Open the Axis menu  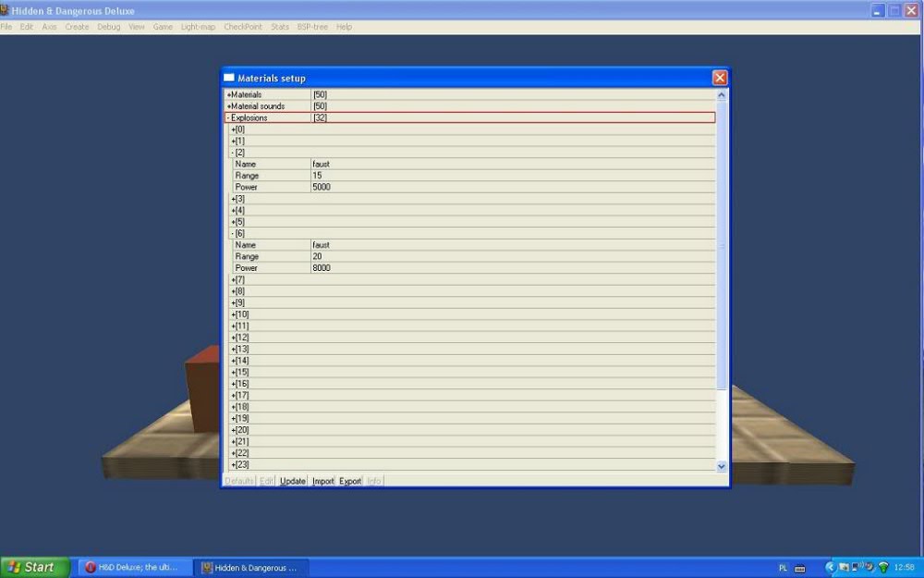pyautogui.click(x=50, y=27)
